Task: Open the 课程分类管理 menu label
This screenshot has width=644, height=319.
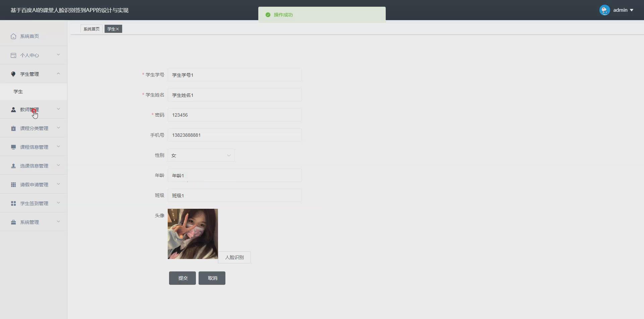Action: point(34,128)
